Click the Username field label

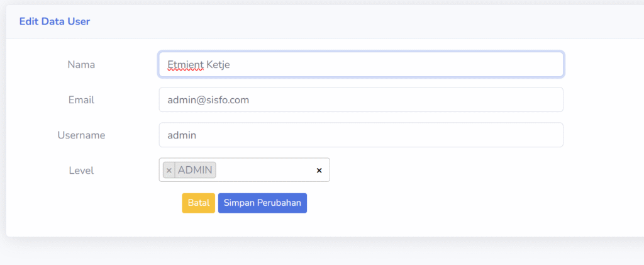(x=81, y=135)
